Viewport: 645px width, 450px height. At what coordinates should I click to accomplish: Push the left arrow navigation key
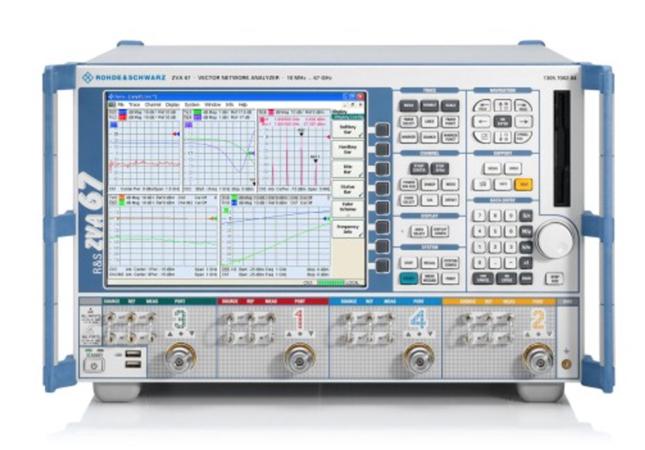[x=482, y=121]
